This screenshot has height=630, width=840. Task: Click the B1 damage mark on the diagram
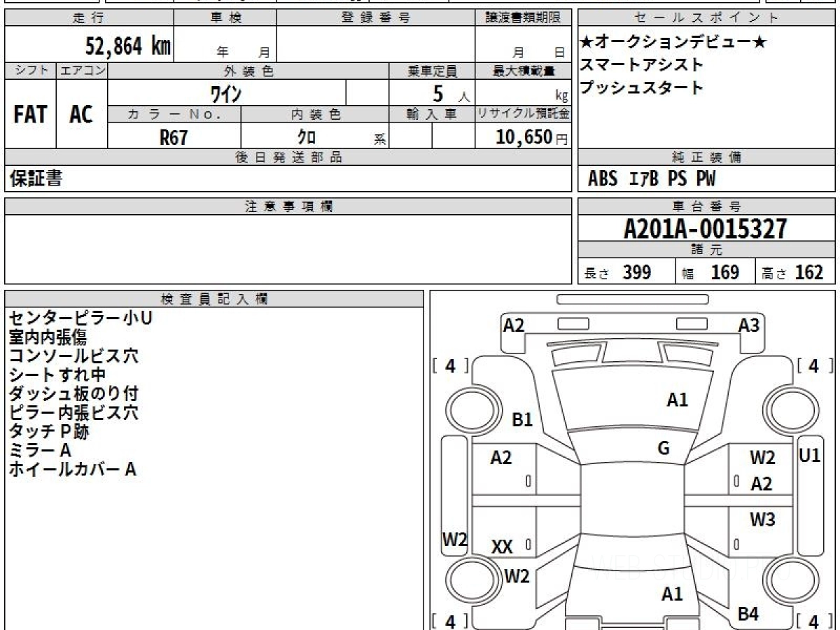point(522,420)
